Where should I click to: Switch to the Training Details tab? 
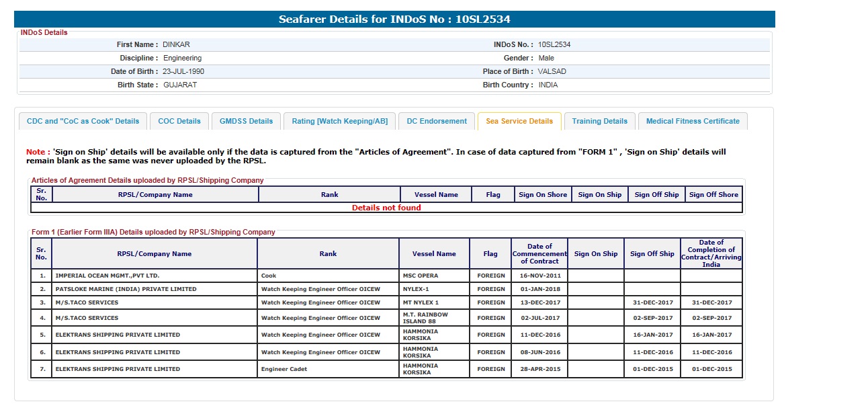[x=599, y=122]
